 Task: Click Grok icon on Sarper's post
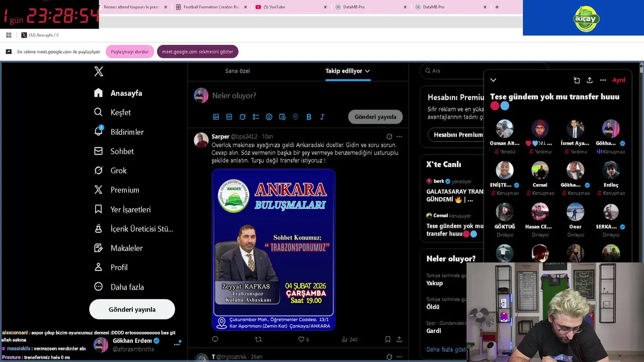[389, 136]
